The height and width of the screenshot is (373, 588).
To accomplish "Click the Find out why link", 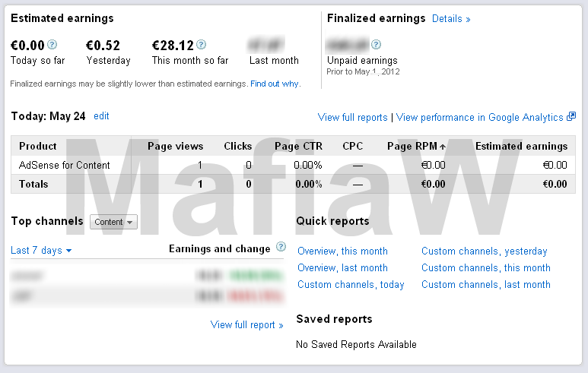I will pyautogui.click(x=275, y=84).
